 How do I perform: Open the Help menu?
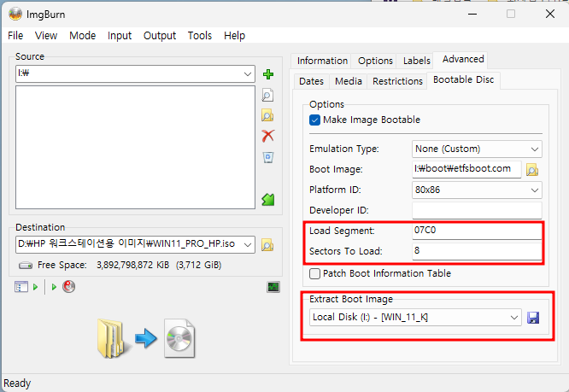234,36
